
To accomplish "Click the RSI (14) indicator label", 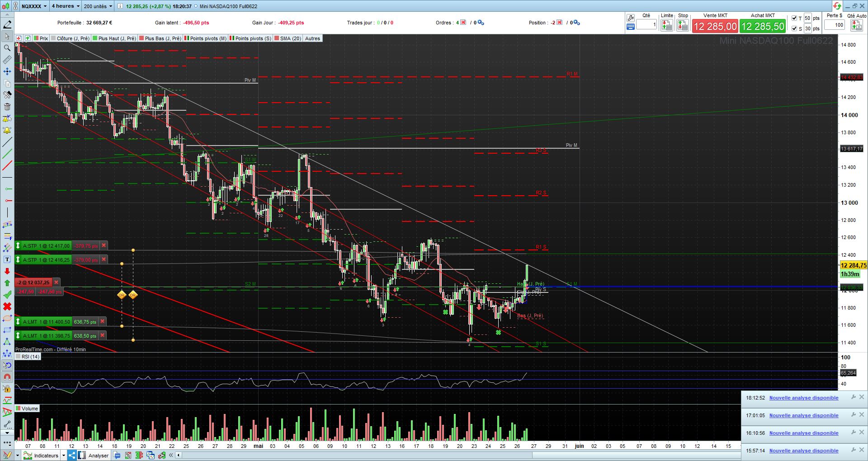I will pyautogui.click(x=28, y=357).
